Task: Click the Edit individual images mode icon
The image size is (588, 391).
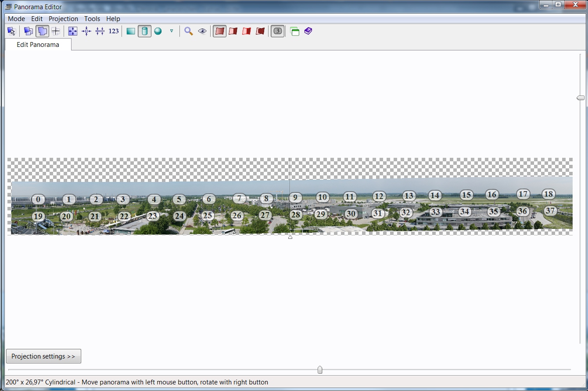Action: click(29, 31)
